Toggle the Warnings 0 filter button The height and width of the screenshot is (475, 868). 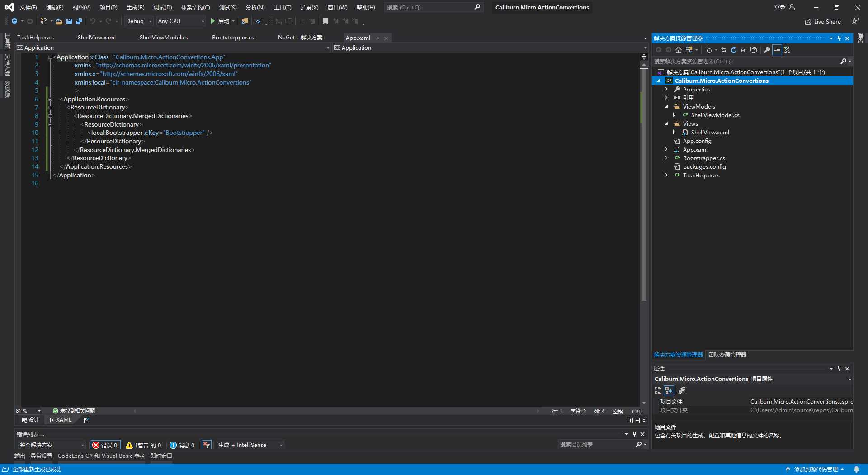point(143,445)
